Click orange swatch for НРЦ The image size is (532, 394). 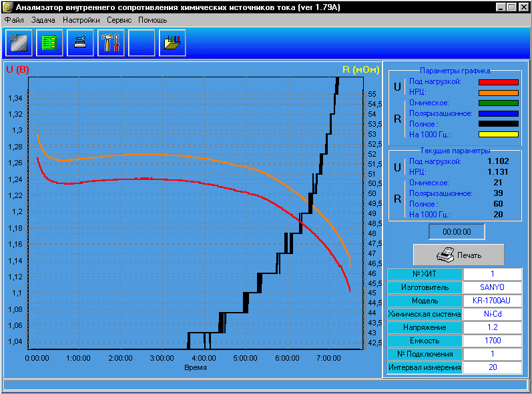coord(499,93)
